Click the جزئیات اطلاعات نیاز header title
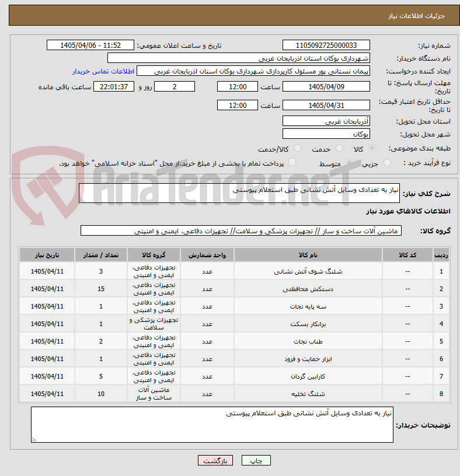 coord(416,16)
